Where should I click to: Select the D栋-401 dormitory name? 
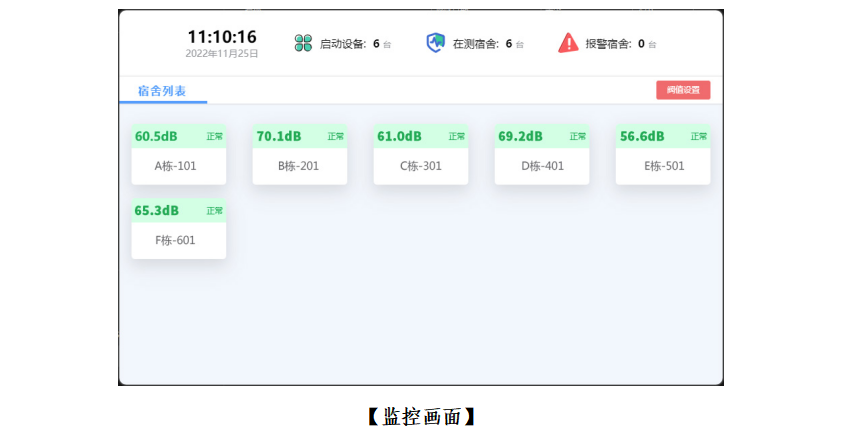coord(542,166)
